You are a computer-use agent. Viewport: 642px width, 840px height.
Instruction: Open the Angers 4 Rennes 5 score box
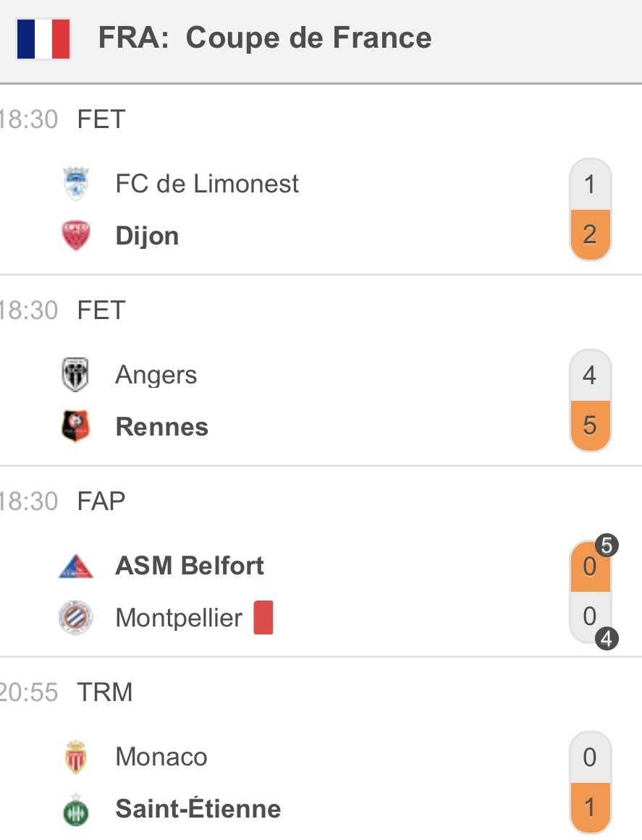point(590,400)
